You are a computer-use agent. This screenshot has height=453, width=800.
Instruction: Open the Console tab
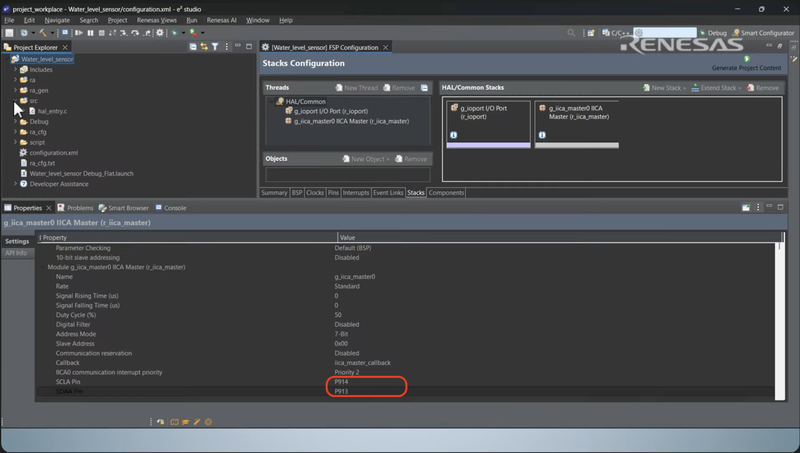pos(171,208)
